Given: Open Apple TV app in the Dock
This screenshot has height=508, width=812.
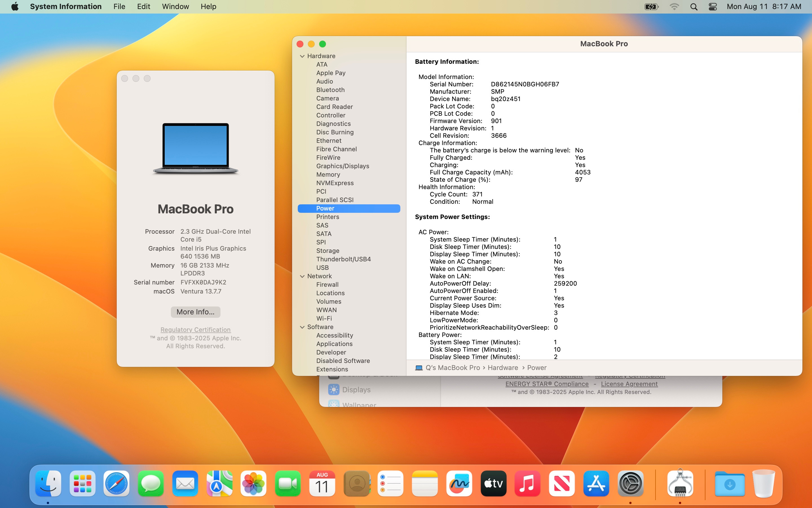Looking at the screenshot, I should point(494,483).
